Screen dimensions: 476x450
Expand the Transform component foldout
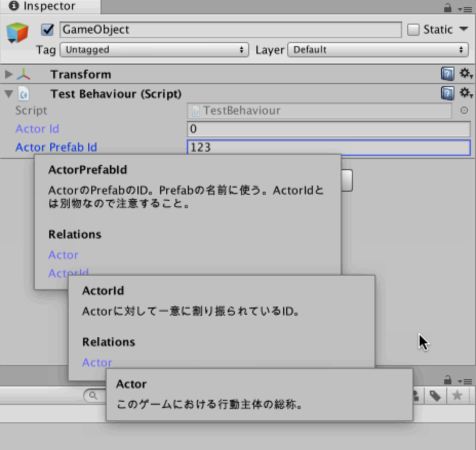coord(8,74)
